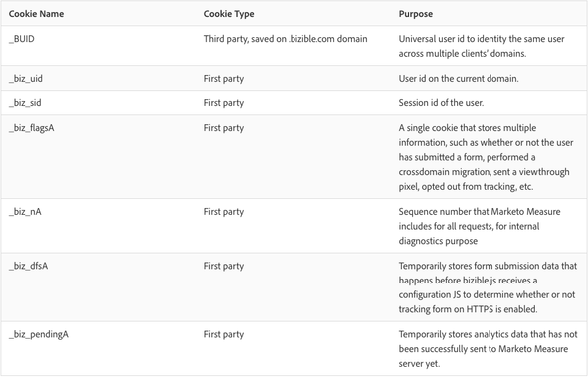Image resolution: width=588 pixels, height=377 pixels.
Task: Click the Cookie Name column header
Action: pos(36,14)
